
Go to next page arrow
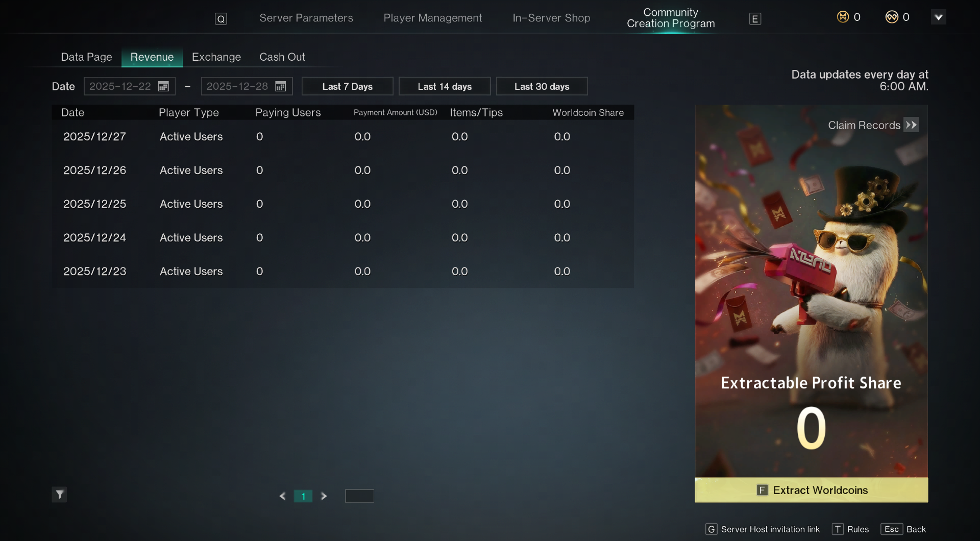coord(324,496)
